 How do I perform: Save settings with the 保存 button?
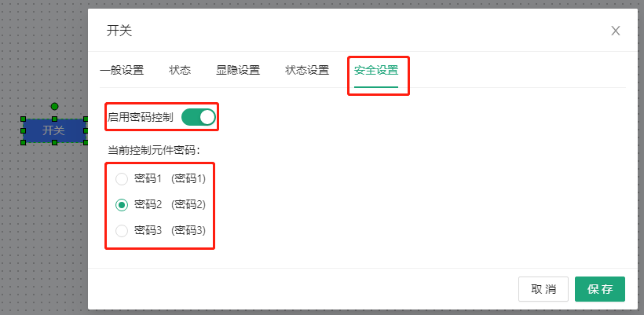(600, 289)
